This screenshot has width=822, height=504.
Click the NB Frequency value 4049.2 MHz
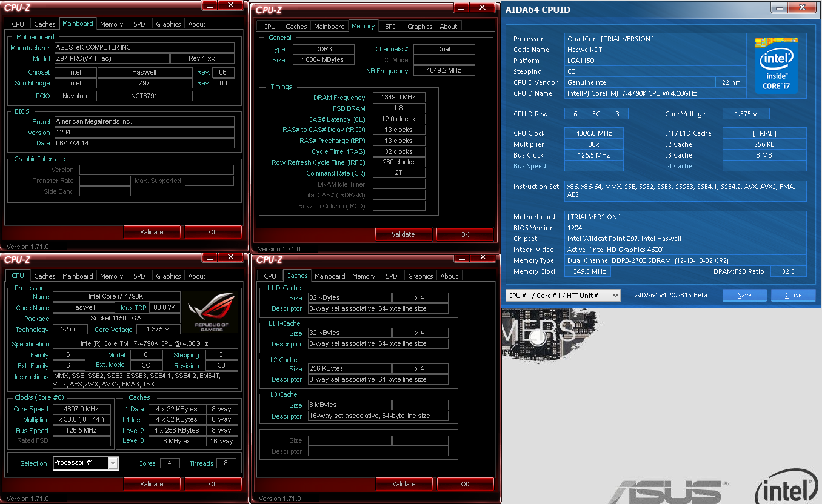(444, 71)
